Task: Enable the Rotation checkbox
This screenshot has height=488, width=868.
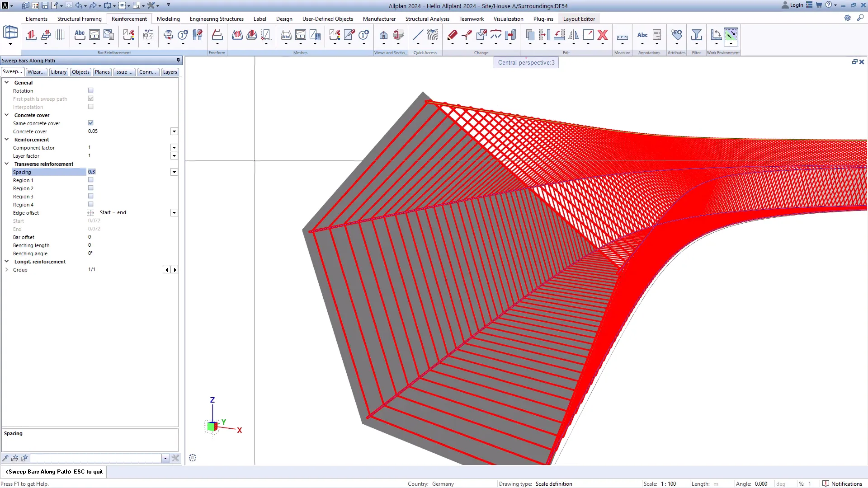Action: (x=90, y=90)
